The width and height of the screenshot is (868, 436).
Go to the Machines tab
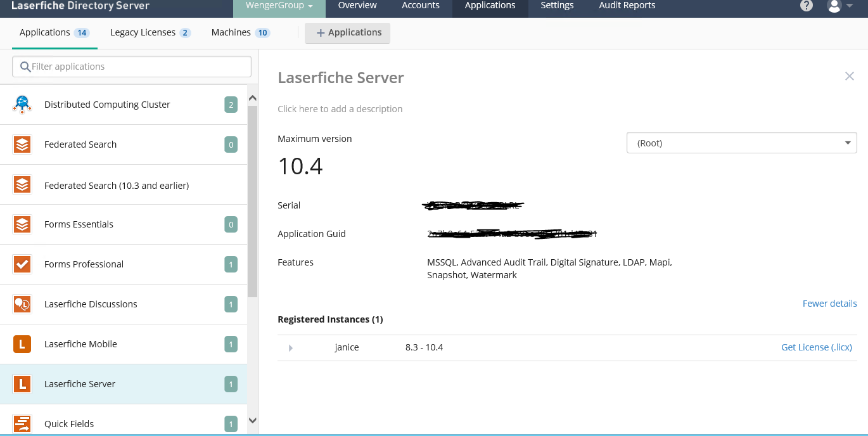tap(240, 32)
